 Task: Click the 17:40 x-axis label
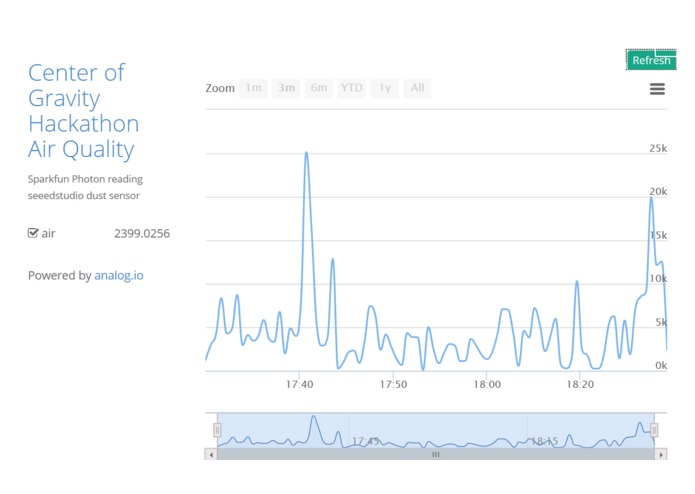click(x=299, y=384)
